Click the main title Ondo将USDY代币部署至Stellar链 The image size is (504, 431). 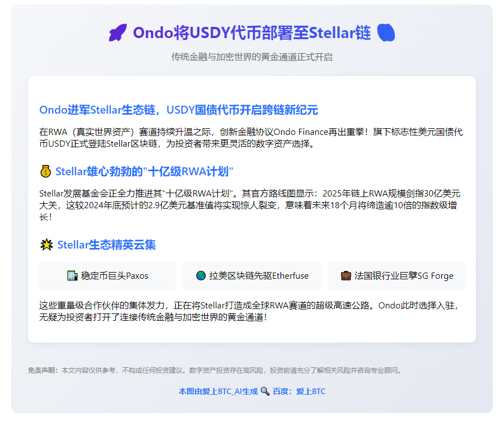pos(252,33)
